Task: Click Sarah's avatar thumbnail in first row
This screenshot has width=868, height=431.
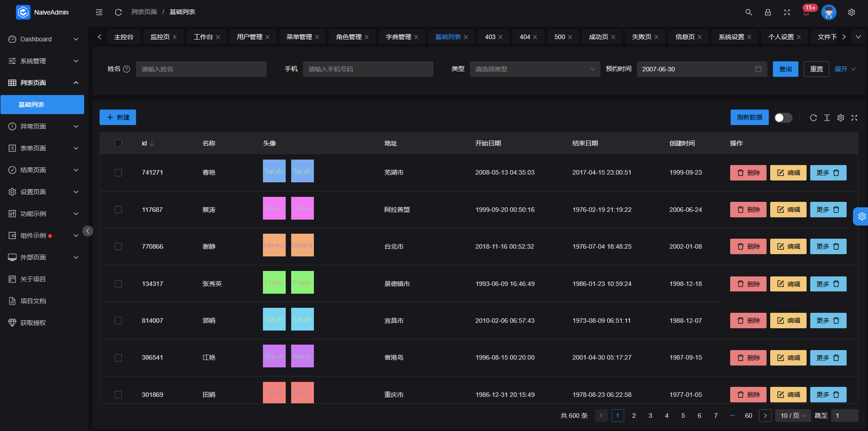Action: 274,171
